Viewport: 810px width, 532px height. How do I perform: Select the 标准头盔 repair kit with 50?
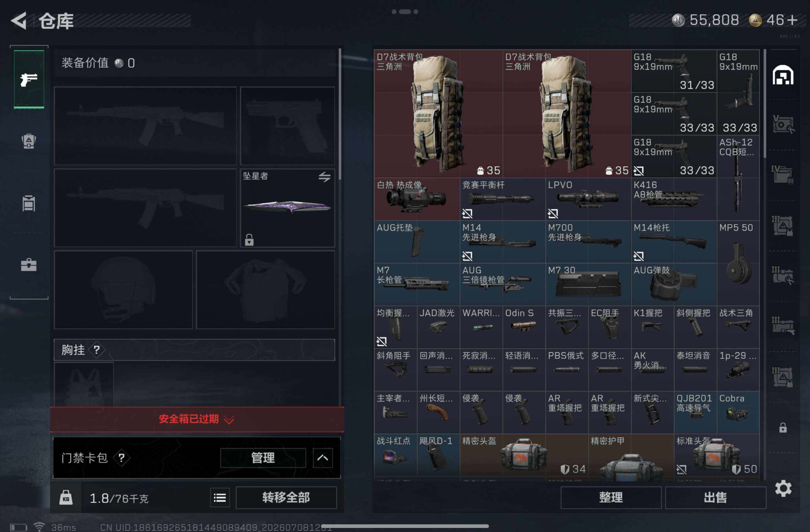[716, 455]
